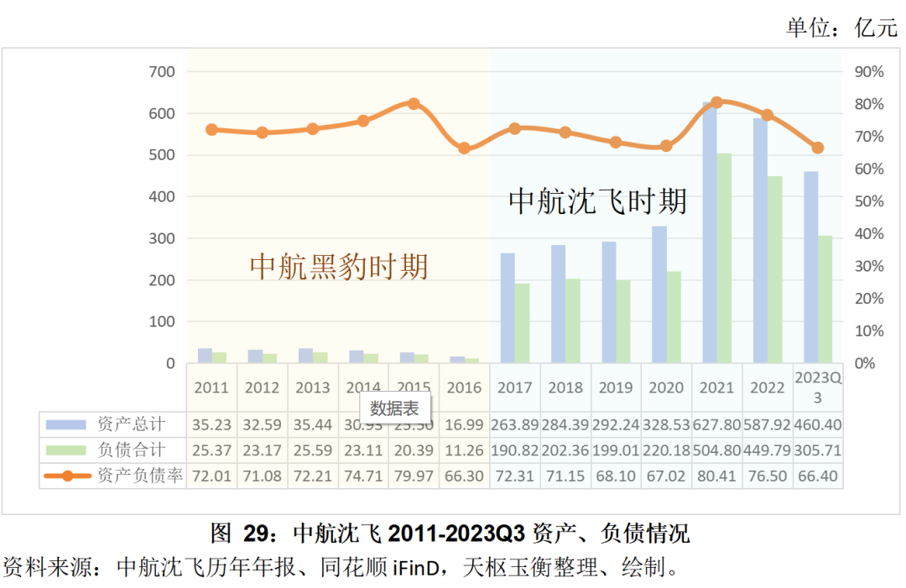The image size is (906, 588).
Task: Select the 627.80 data table cell
Action: point(716,424)
